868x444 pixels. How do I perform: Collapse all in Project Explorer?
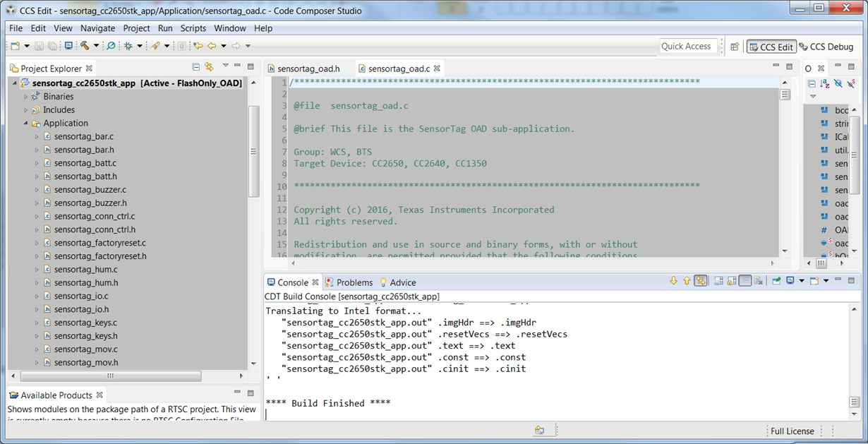click(196, 67)
